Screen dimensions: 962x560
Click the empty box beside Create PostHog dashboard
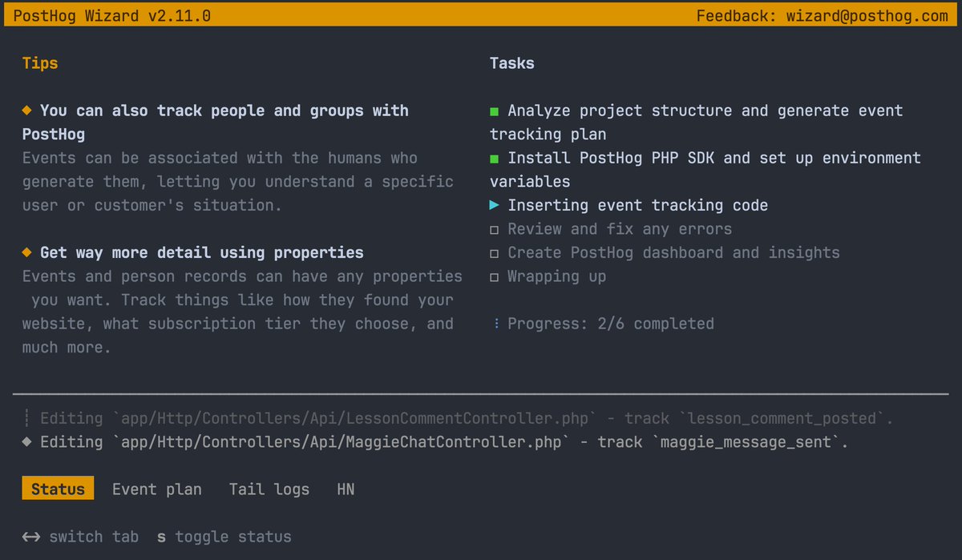coord(495,252)
